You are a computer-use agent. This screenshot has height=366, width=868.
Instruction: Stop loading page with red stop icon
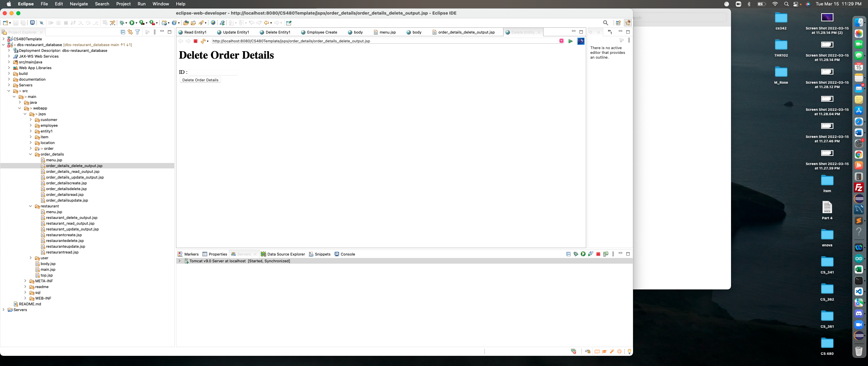(195, 41)
